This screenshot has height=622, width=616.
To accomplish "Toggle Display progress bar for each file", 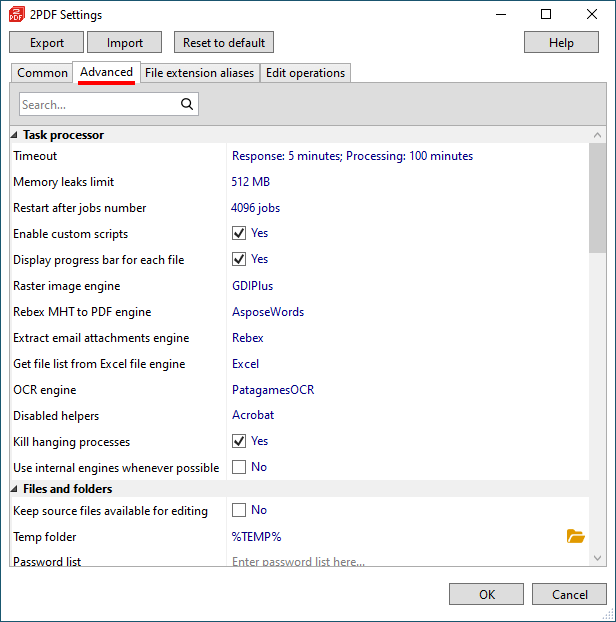I will pos(239,259).
